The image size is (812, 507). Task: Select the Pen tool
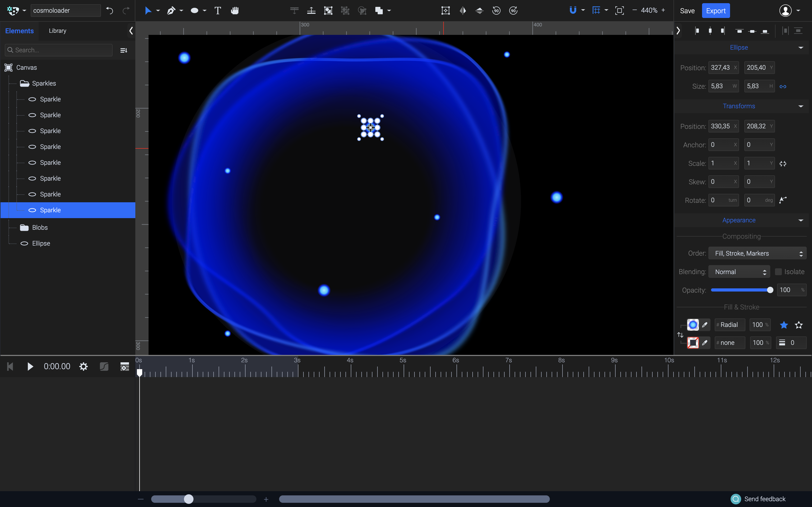pos(171,10)
